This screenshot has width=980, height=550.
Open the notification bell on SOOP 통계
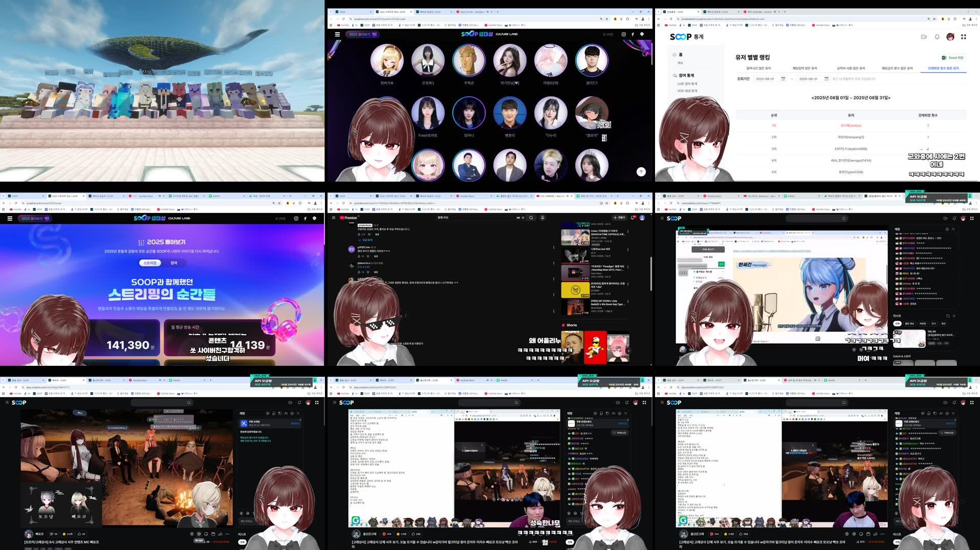[937, 37]
